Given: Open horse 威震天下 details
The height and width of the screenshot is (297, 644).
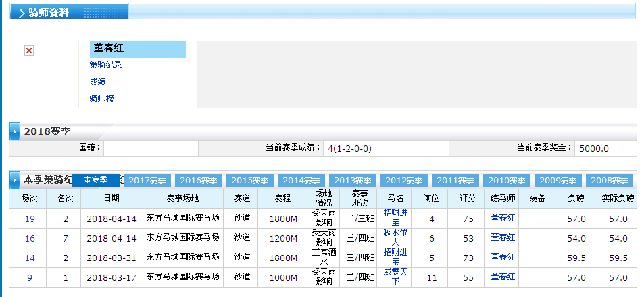Looking at the screenshot, I should coord(395,277).
